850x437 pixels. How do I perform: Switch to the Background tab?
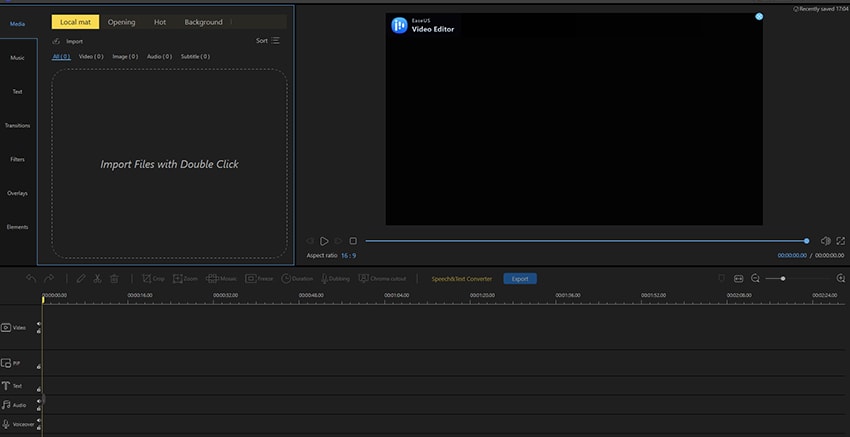[203, 22]
